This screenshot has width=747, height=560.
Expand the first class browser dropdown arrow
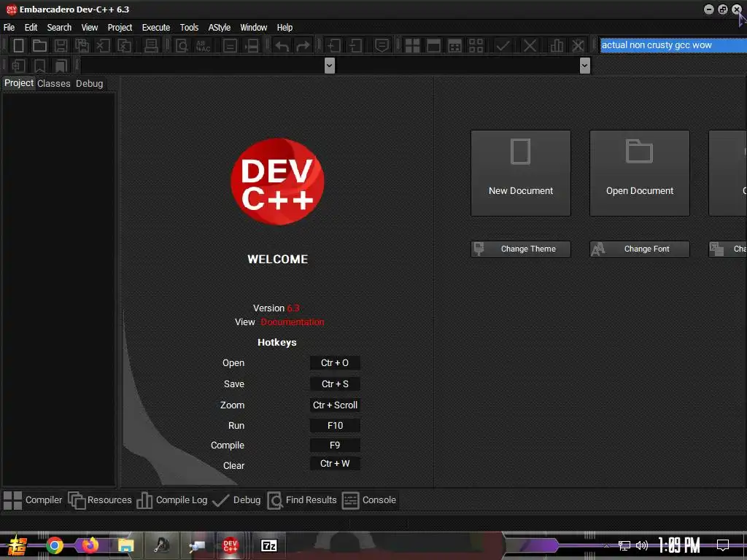pos(329,65)
